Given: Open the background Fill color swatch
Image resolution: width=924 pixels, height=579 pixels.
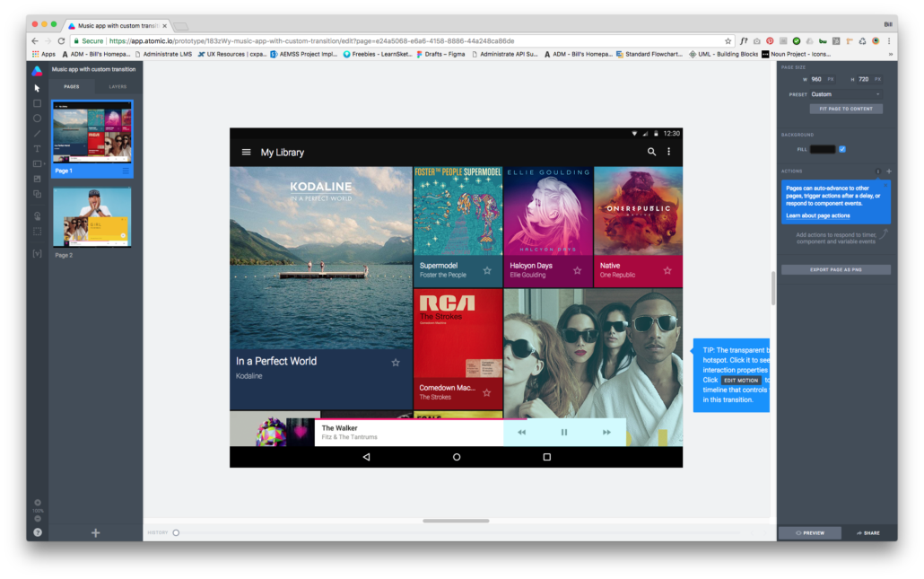Looking at the screenshot, I should pyautogui.click(x=823, y=149).
